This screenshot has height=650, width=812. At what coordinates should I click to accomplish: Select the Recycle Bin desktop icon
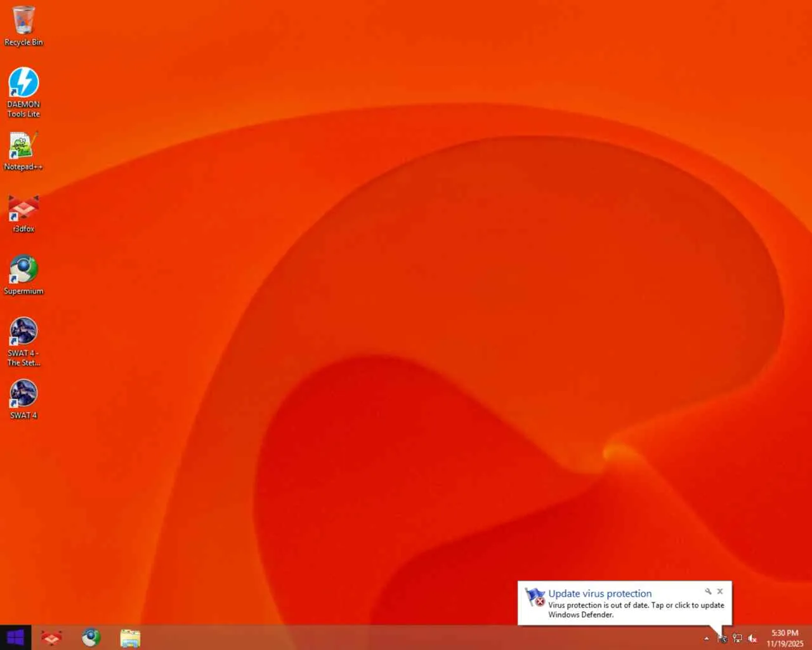click(23, 26)
